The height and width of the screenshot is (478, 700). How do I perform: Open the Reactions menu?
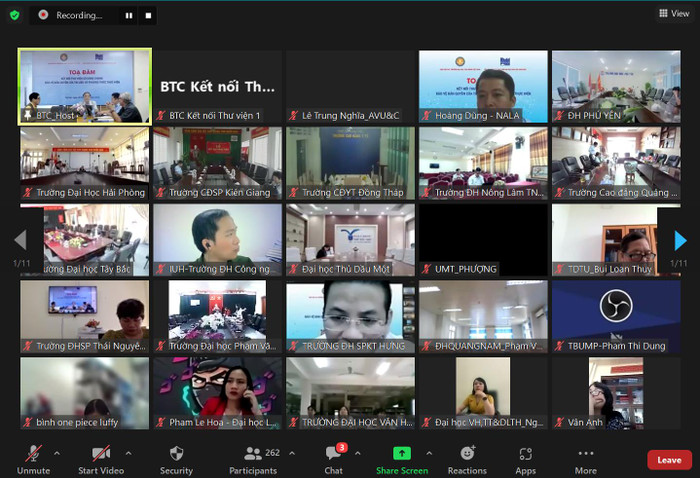click(x=467, y=454)
